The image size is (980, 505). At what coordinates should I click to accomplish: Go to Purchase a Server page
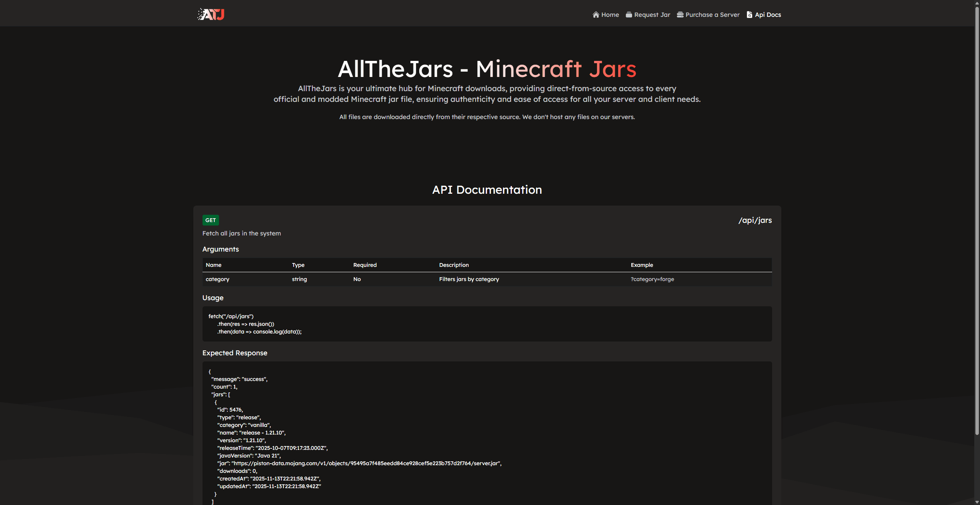pyautogui.click(x=708, y=15)
